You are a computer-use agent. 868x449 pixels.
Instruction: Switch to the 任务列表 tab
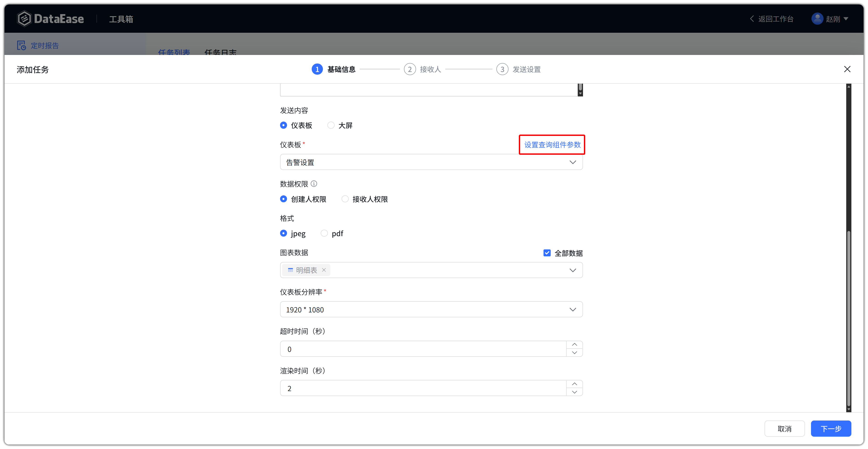174,52
